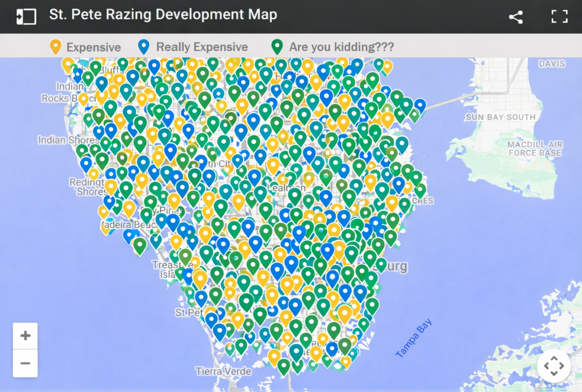This screenshot has width=582, height=392.
Task: Click the pan direction control
Action: coord(554,366)
